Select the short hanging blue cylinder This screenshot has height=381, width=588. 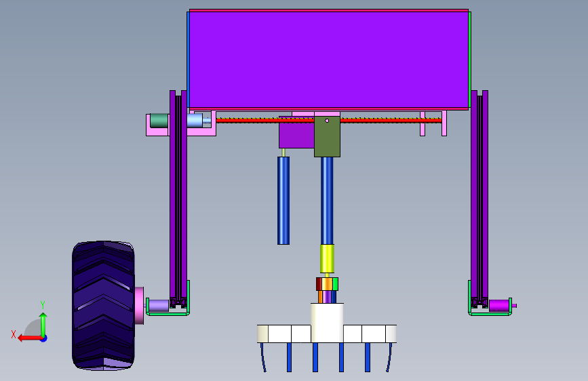click(283, 201)
